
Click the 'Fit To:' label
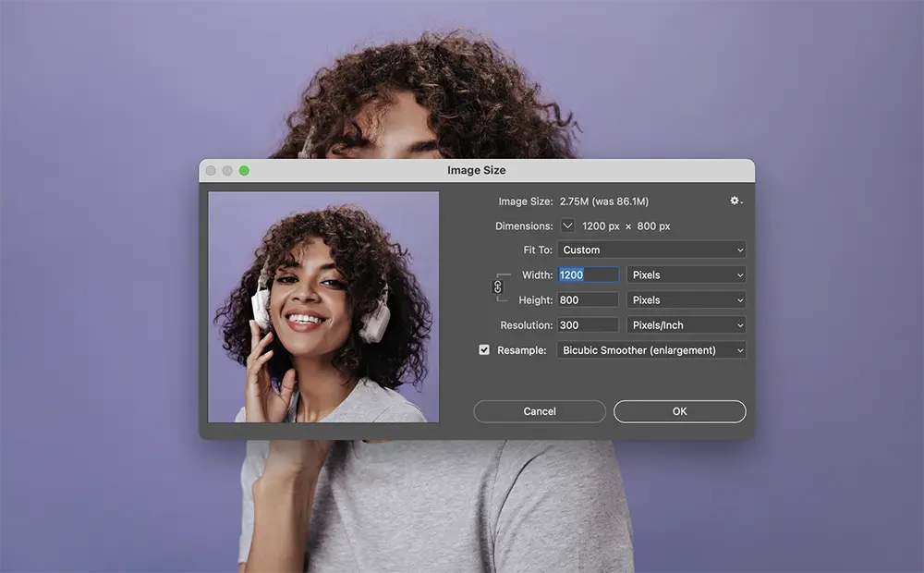pyautogui.click(x=538, y=250)
